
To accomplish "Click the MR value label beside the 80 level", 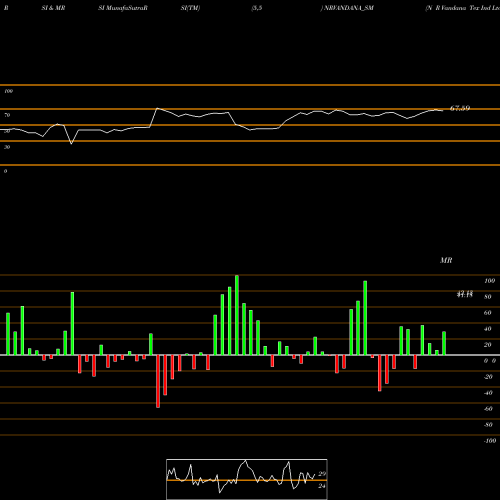I will 465,294.
